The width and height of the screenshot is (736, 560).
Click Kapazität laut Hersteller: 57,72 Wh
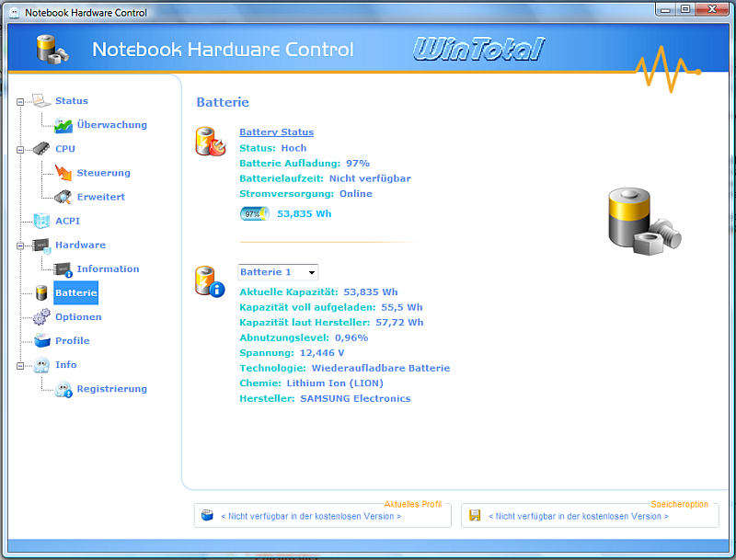click(x=331, y=323)
